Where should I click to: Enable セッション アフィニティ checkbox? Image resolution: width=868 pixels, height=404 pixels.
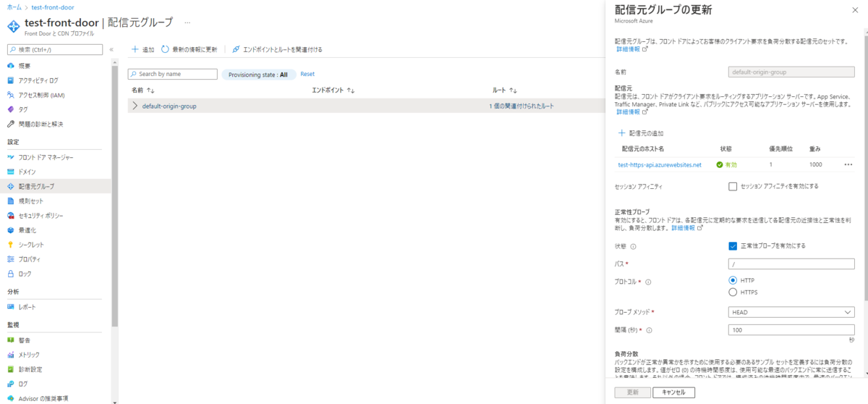[733, 186]
